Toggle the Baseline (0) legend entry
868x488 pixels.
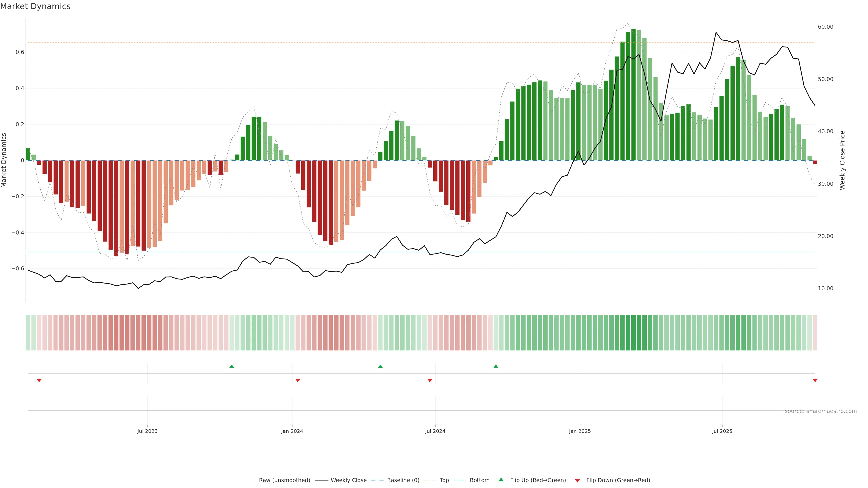pos(403,480)
